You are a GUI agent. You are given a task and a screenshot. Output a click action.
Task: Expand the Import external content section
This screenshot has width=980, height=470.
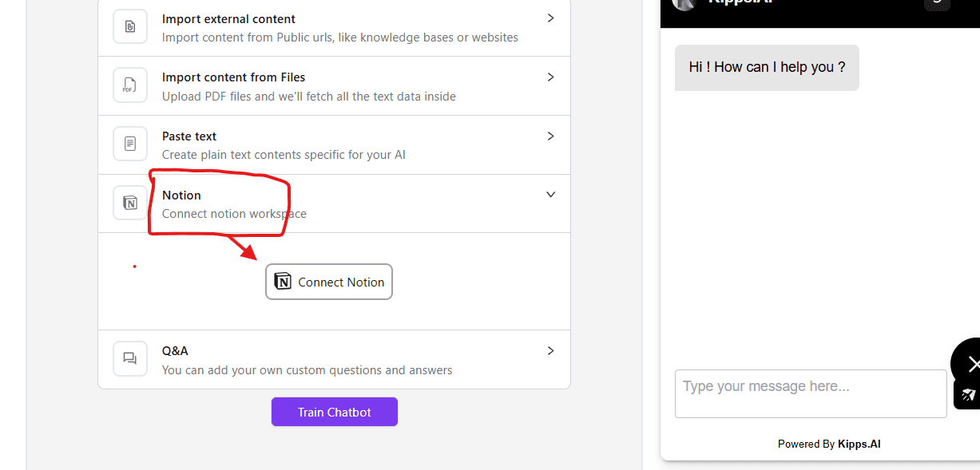(550, 18)
